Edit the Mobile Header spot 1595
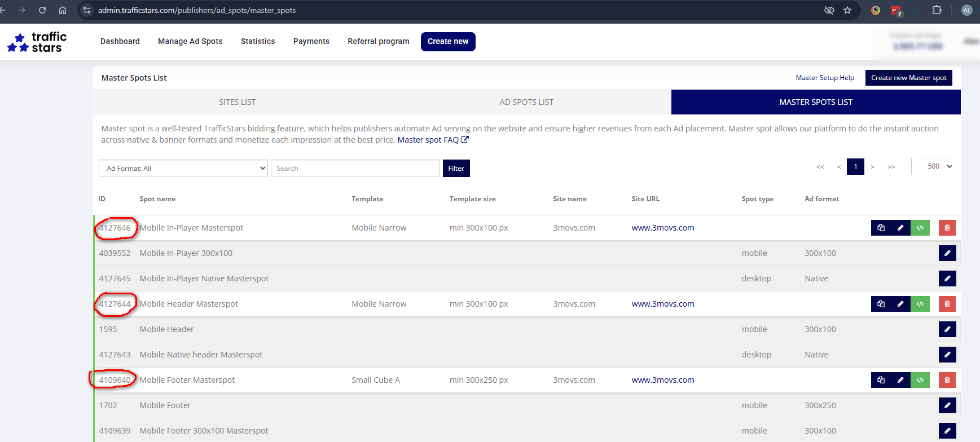 (947, 329)
